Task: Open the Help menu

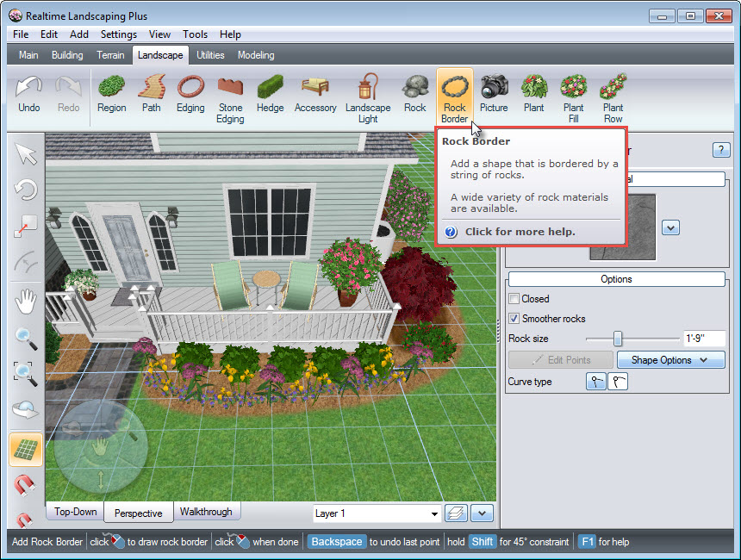Action: (230, 34)
